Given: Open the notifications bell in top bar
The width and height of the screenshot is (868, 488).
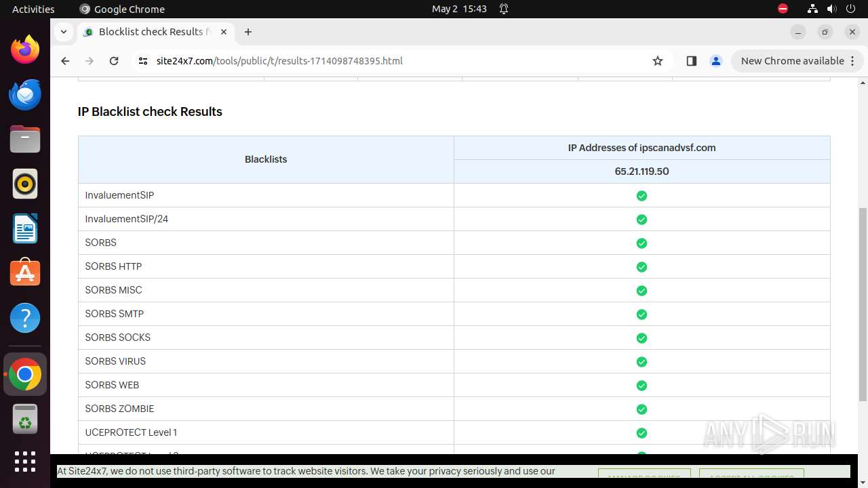Looking at the screenshot, I should (504, 9).
